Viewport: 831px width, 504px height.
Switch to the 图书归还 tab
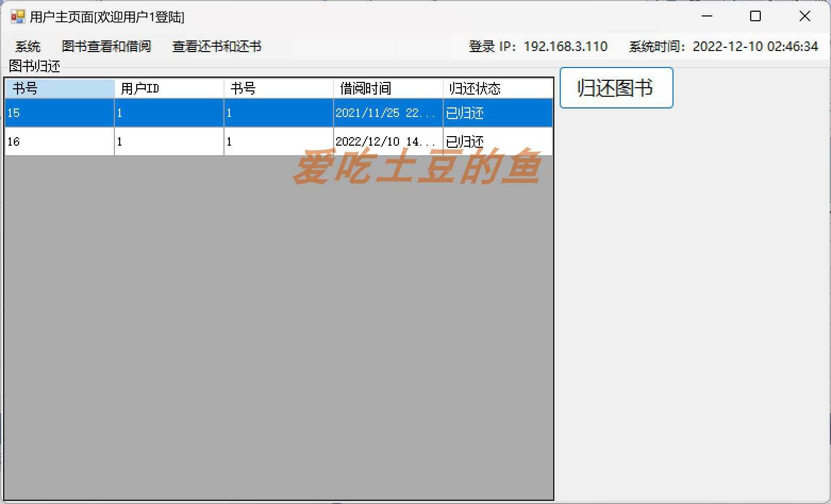33,66
